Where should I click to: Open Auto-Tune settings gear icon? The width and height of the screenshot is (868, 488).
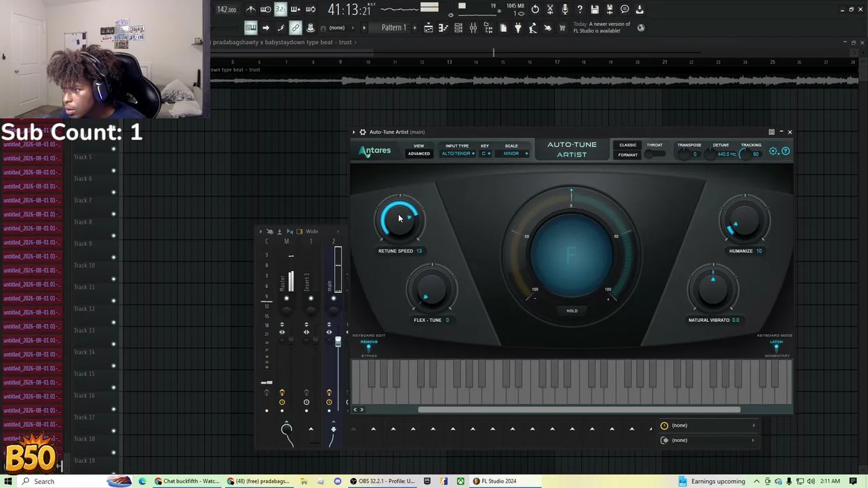coord(774,151)
